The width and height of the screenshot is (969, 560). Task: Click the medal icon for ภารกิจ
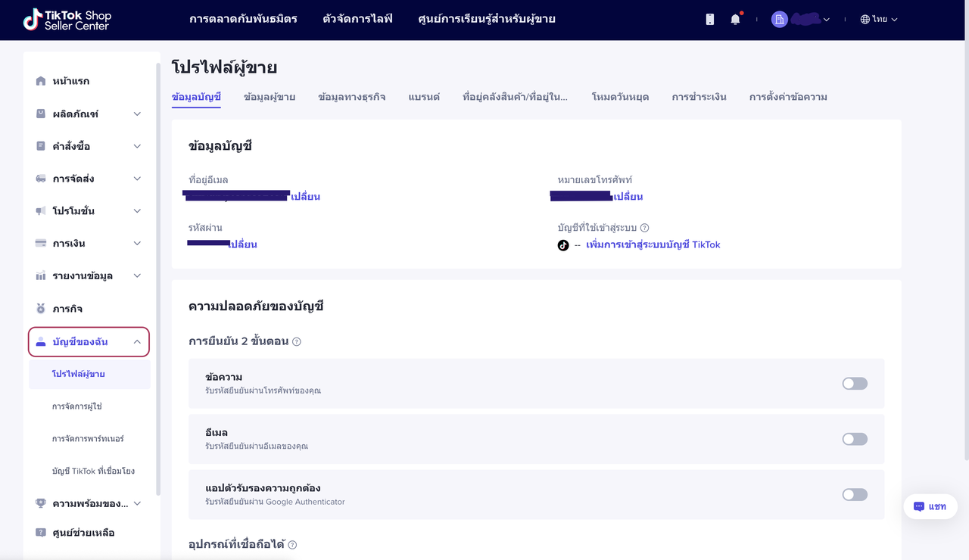(x=41, y=309)
